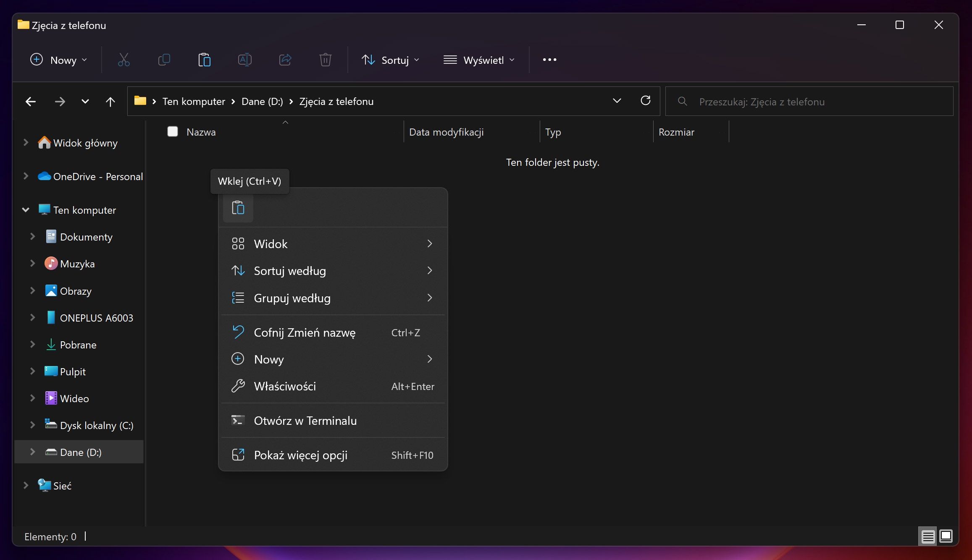
Task: Toggle the select-all checkbox beside Nazwa
Action: coord(172,132)
